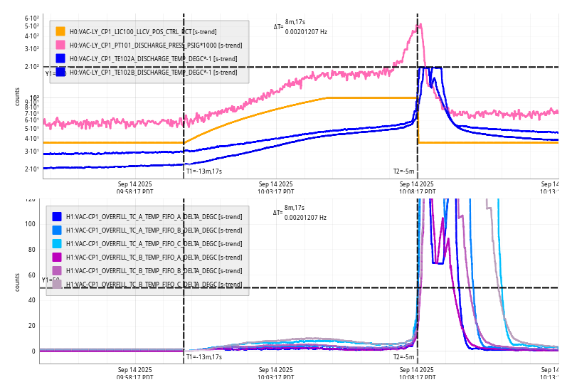Screen dimensions: 572x392
Task: Click the T1=-13m,17s cursor label in bottom plot
Action: (204, 357)
